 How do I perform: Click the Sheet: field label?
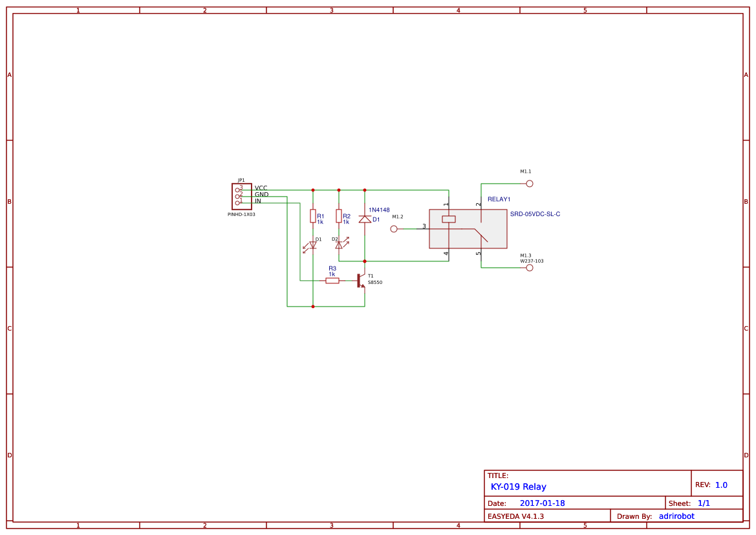pyautogui.click(x=680, y=504)
